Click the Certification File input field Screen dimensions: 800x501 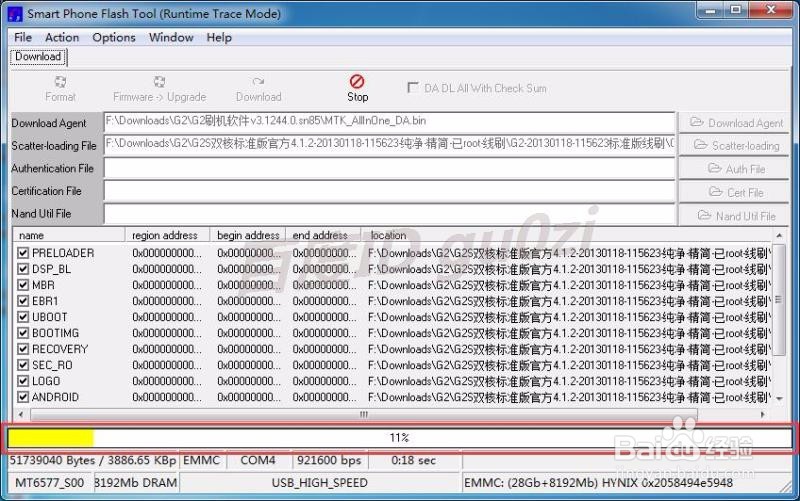tap(389, 191)
